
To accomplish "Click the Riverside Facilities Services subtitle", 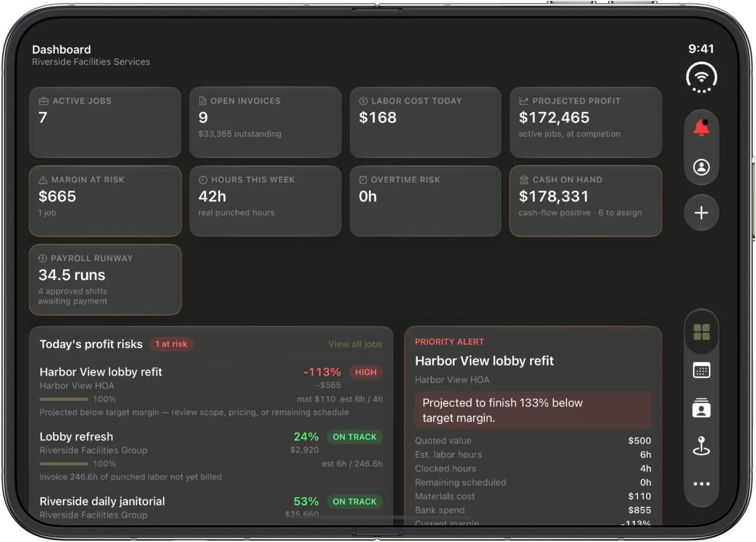I will coord(91,62).
